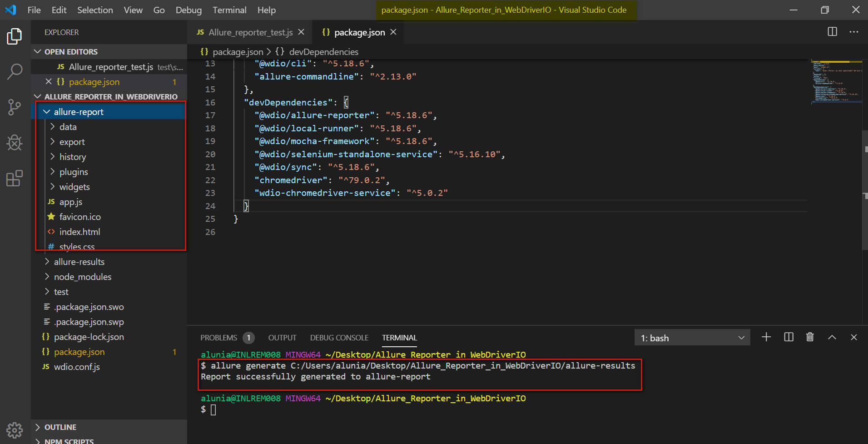Click the VS Code logo icon
The image size is (868, 444).
(10, 10)
